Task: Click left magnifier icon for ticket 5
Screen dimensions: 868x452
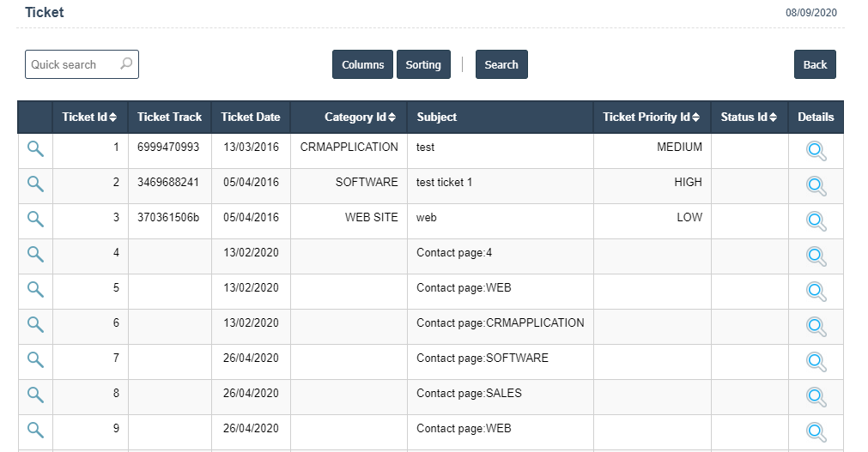Action: click(35, 289)
